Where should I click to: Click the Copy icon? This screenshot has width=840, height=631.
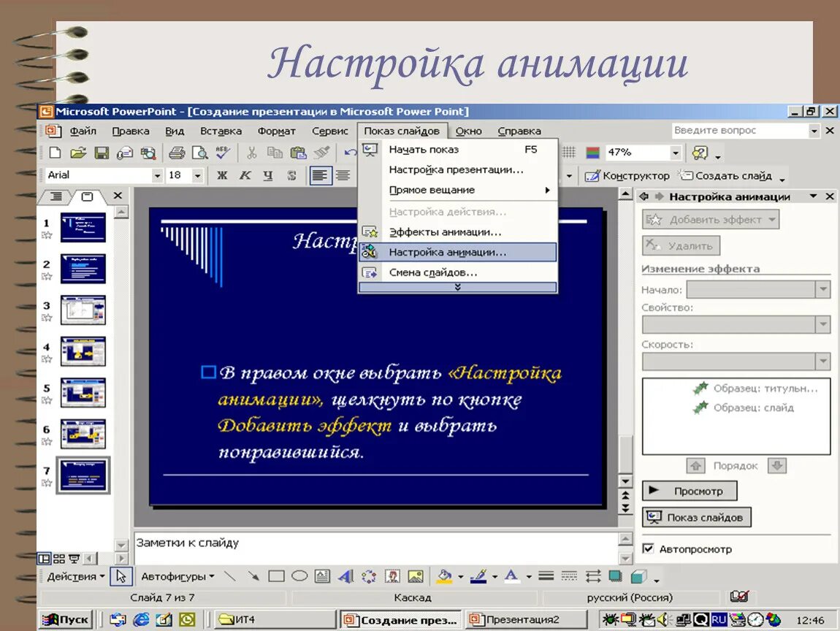point(275,153)
